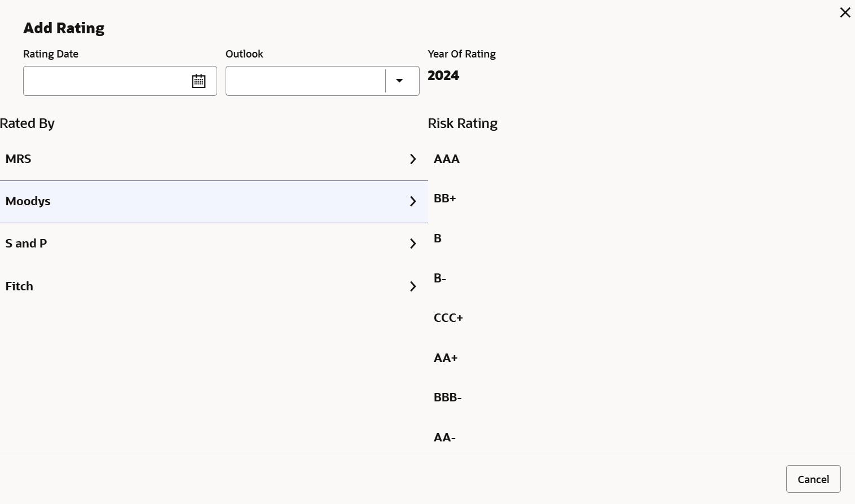This screenshot has width=855, height=504.
Task: Select the AAA risk rating
Action: point(447,159)
